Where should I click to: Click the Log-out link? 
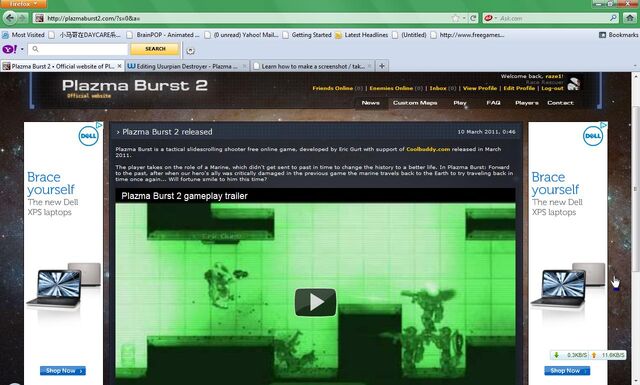pyautogui.click(x=552, y=88)
